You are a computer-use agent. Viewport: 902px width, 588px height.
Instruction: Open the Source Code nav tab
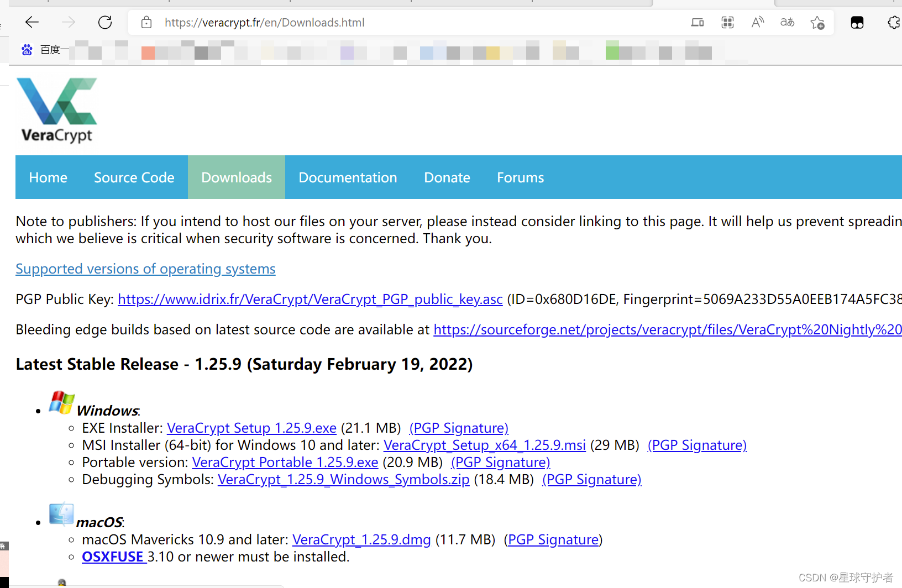134,177
